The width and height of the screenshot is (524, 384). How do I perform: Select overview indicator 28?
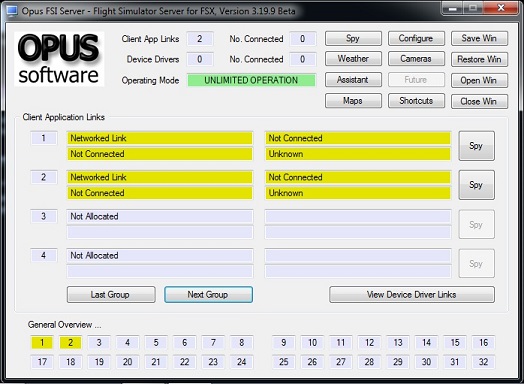pos(369,362)
